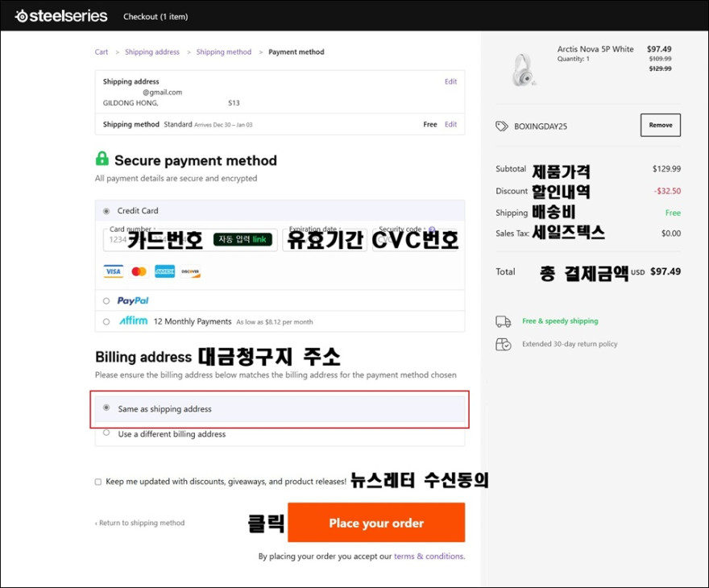Click the Checkout (1 item) header text
The image size is (709, 588).
click(155, 17)
